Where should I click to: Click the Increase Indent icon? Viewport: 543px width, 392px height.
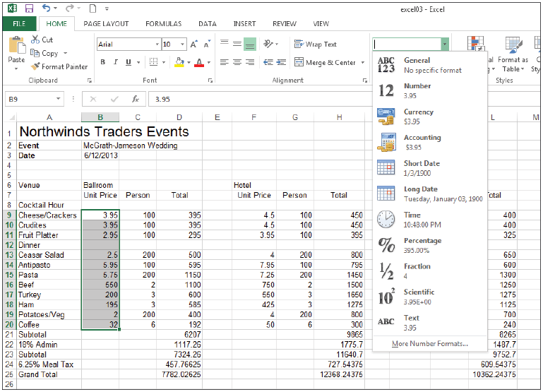click(x=281, y=62)
